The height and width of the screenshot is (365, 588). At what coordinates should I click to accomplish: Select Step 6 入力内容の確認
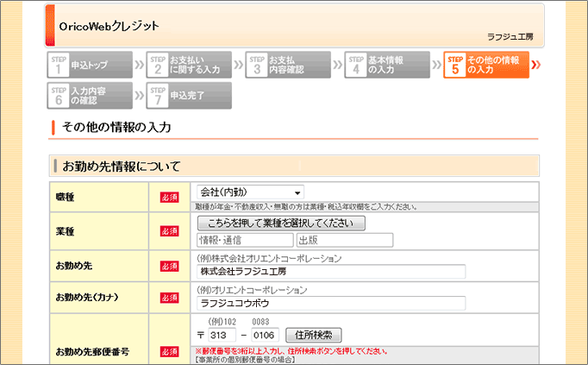90,95
